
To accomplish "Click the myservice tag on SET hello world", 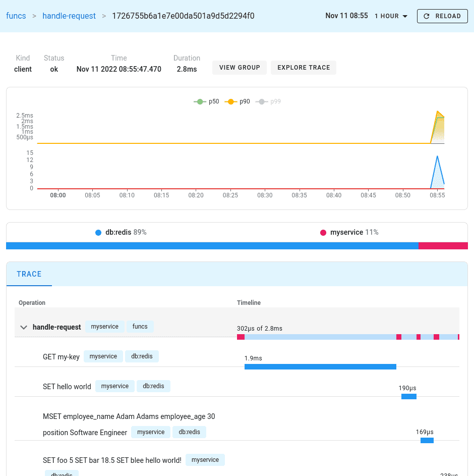I will click(x=115, y=386).
